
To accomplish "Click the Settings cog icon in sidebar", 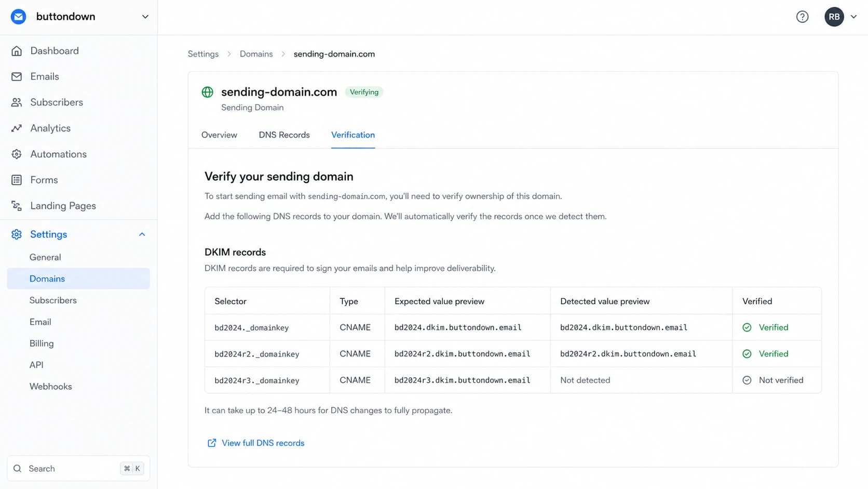I will [x=17, y=234].
